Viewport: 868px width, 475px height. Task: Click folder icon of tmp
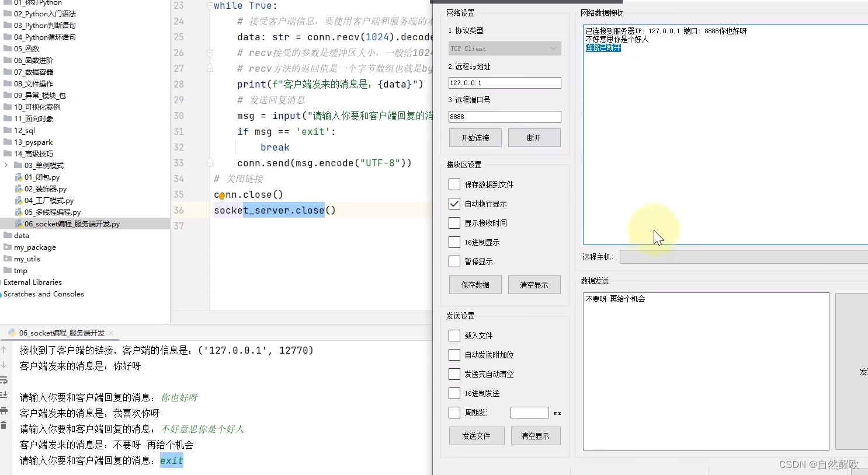tap(8, 270)
